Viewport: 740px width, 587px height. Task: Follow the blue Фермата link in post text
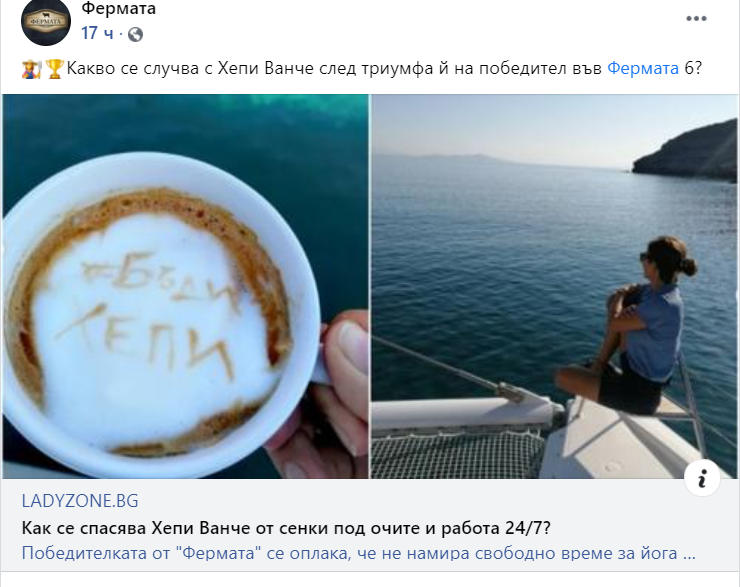(643, 69)
